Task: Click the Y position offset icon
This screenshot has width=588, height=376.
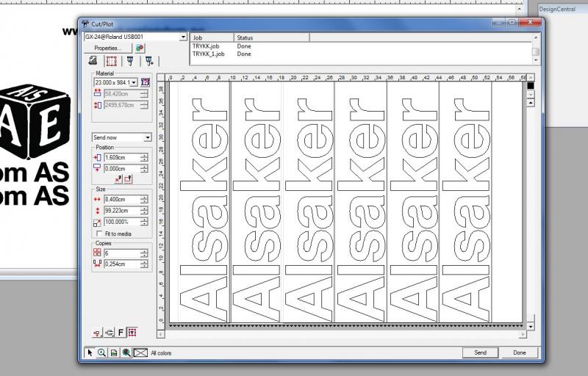Action: coord(97,168)
